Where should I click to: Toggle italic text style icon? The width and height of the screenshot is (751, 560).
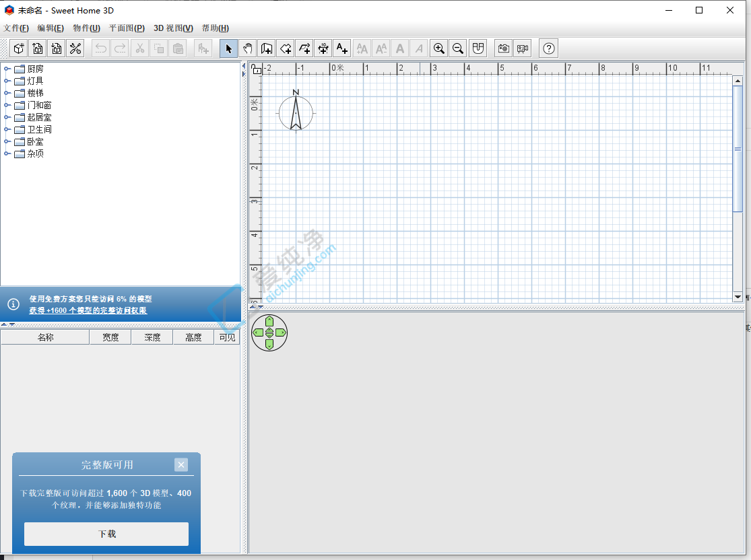pos(419,48)
